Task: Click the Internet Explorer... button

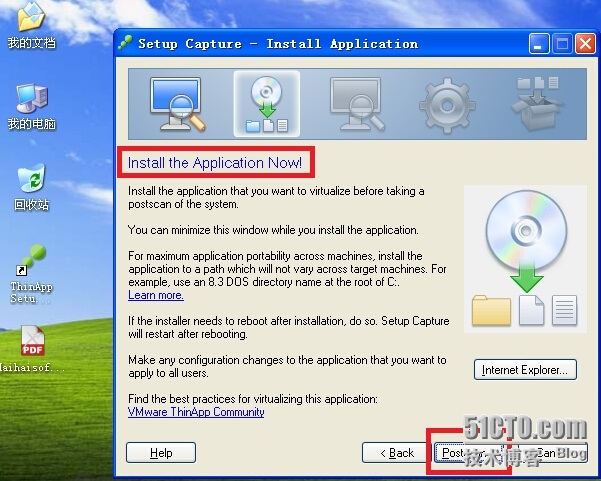Action: (x=525, y=369)
